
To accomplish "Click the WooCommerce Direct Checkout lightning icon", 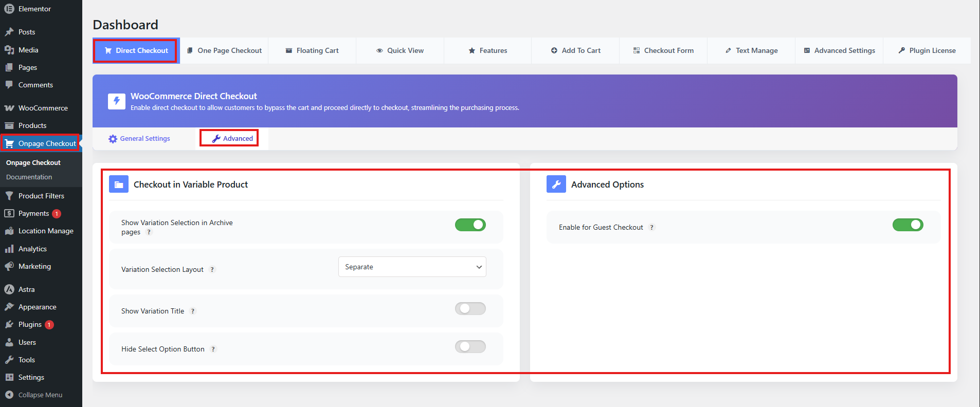I will (x=117, y=101).
